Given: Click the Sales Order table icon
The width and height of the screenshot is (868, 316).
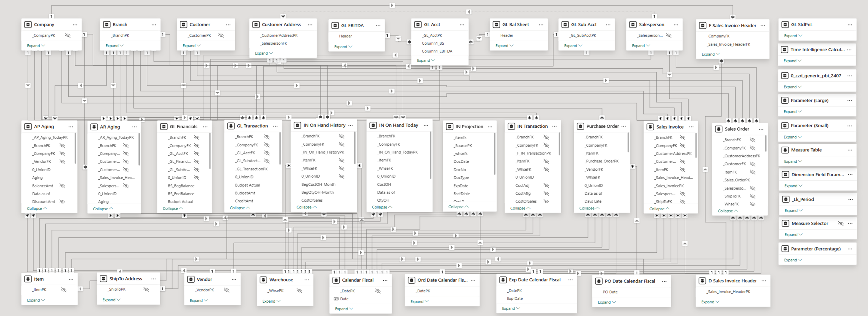Looking at the screenshot, I should point(719,129).
